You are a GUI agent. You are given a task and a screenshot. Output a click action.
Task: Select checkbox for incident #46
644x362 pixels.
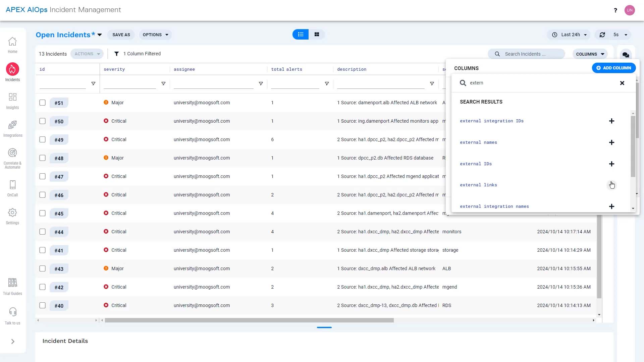tap(42, 195)
